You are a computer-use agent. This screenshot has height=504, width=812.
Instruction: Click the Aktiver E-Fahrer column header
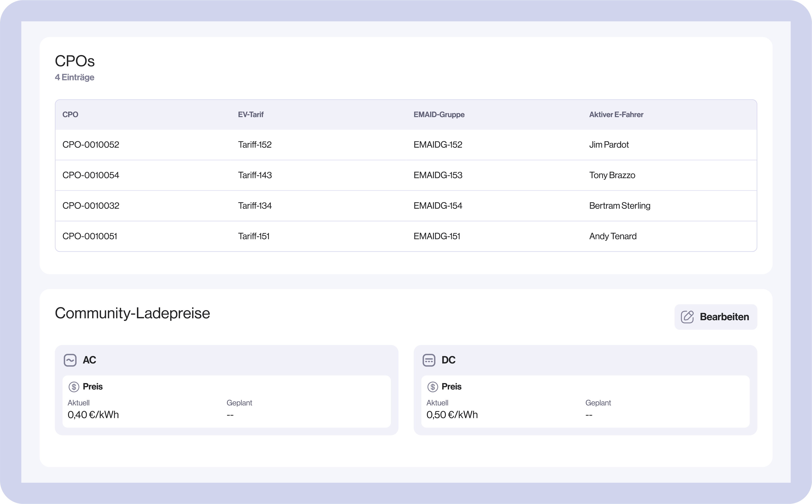pyautogui.click(x=616, y=115)
